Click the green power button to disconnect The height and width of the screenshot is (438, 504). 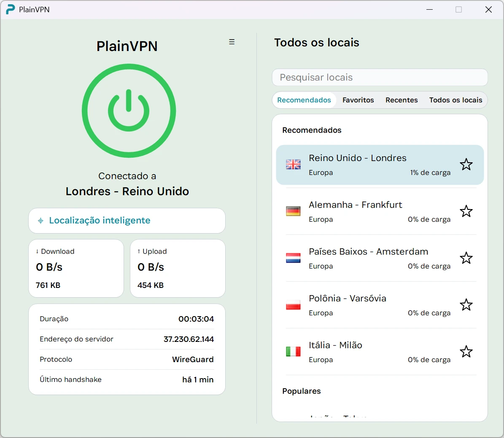point(129,110)
